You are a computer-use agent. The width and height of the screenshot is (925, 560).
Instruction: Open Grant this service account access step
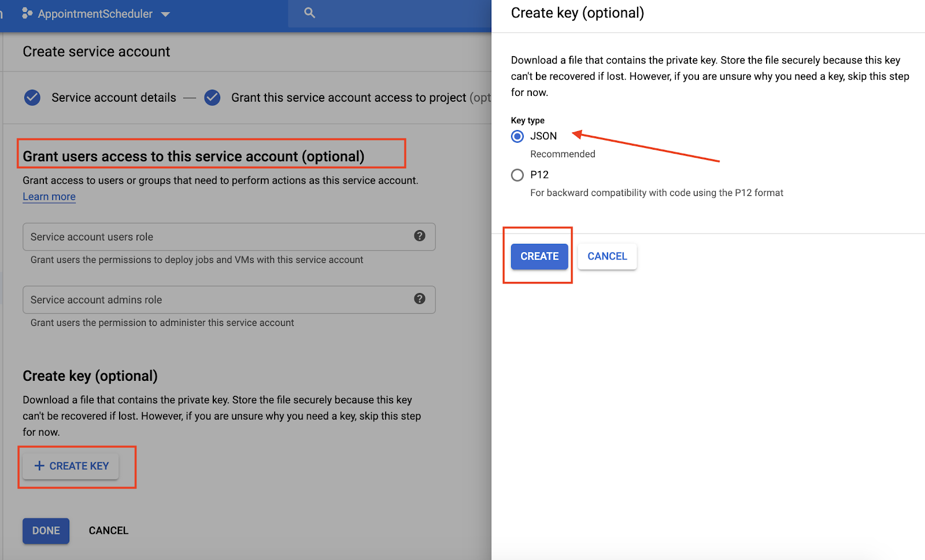349,98
